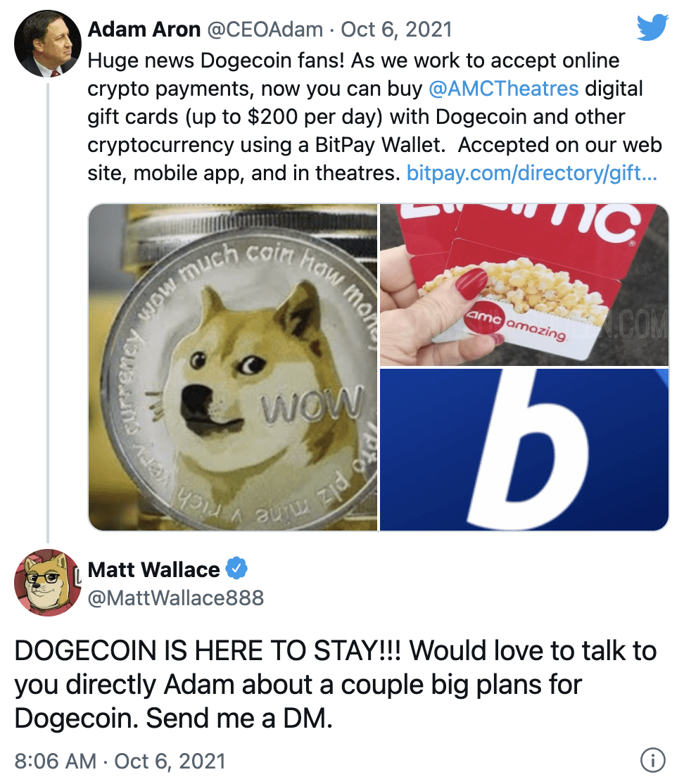This screenshot has width=684, height=784.
Task: Click the DOGECOIN IS HERE TO STAY tweet text
Action: (335, 684)
